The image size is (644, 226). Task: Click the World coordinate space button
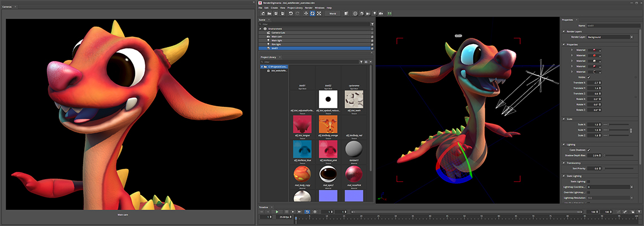[332, 14]
